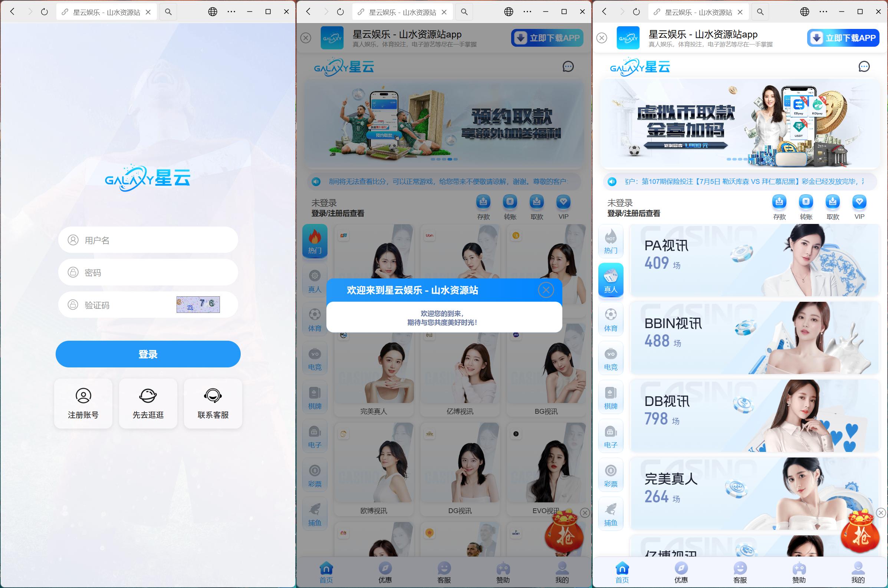This screenshot has height=588, width=888.
Task: Open 注册账号 registration option
Action: [83, 403]
